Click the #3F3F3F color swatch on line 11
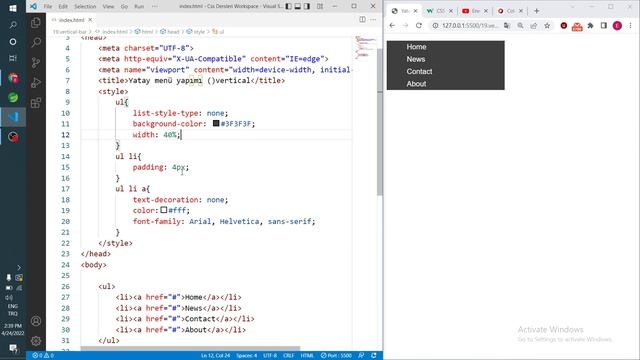The width and height of the screenshot is (640, 360). click(x=216, y=123)
